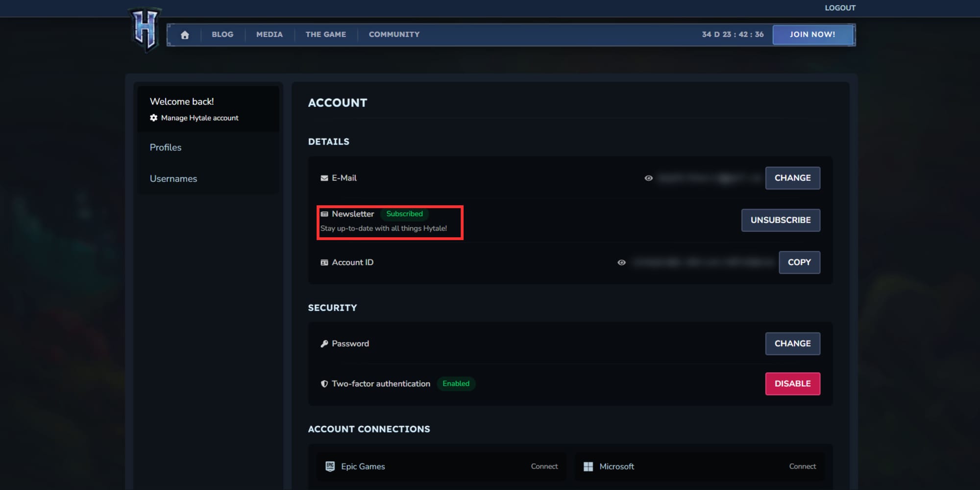Show the hidden Account ID
The width and height of the screenshot is (980, 490).
621,263
